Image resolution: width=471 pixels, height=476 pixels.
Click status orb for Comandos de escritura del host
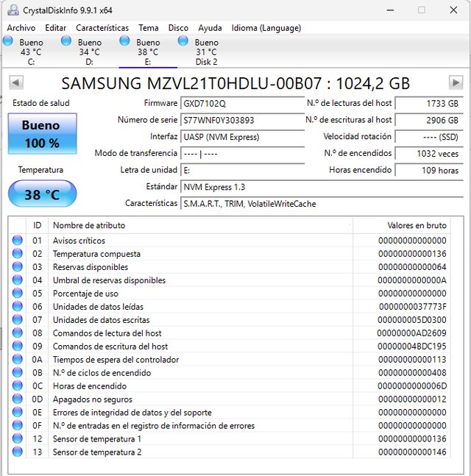coord(18,346)
